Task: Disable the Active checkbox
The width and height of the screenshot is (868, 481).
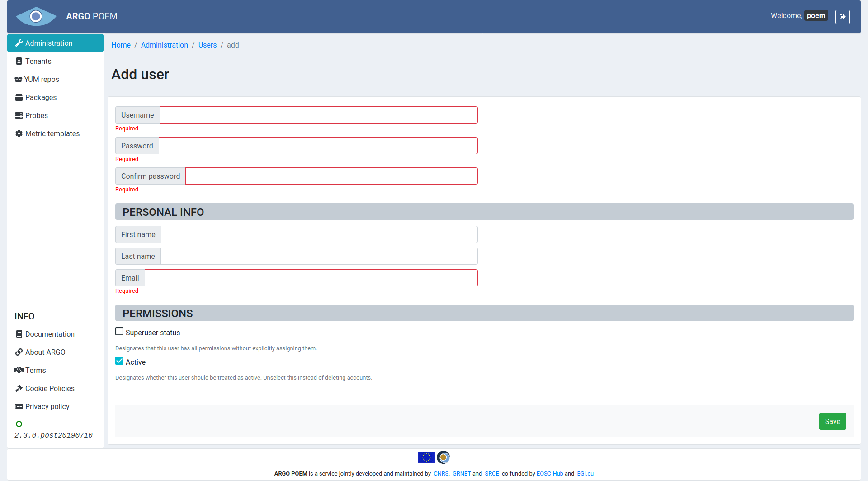Action: click(x=119, y=360)
